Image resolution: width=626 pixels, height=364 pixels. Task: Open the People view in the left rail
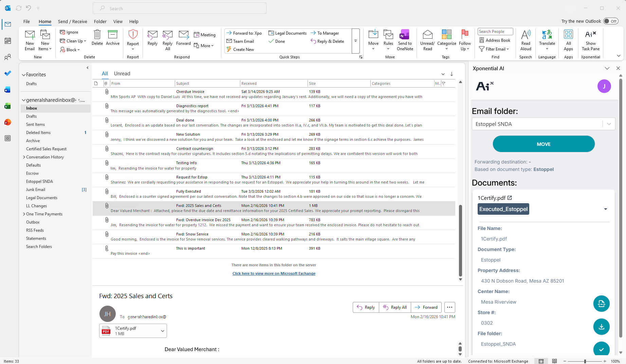[7, 57]
